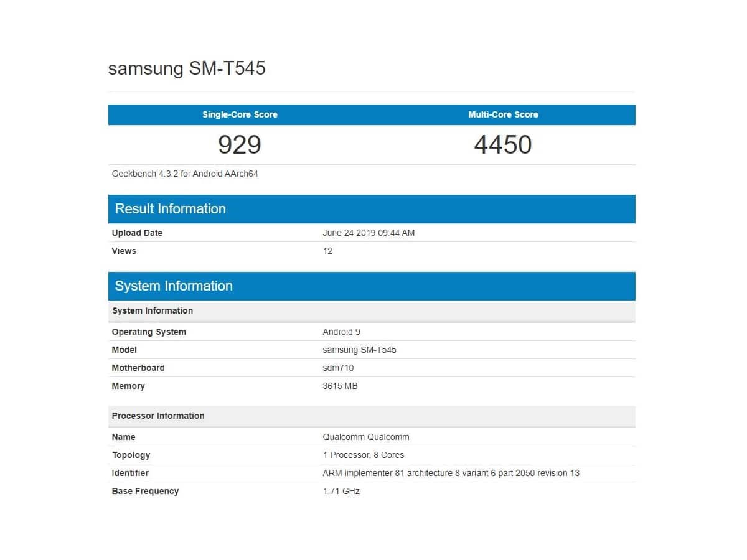Select the 3615 MB memory value
The width and height of the screenshot is (747, 560).
tap(340, 386)
